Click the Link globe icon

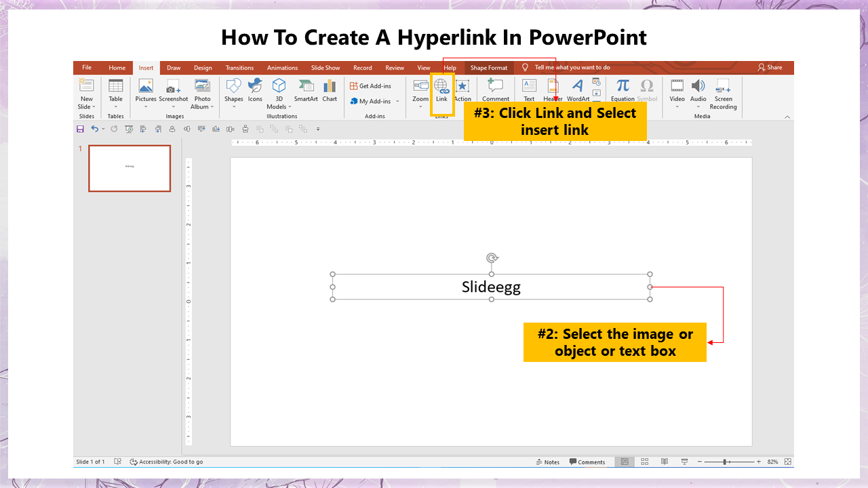(x=441, y=86)
